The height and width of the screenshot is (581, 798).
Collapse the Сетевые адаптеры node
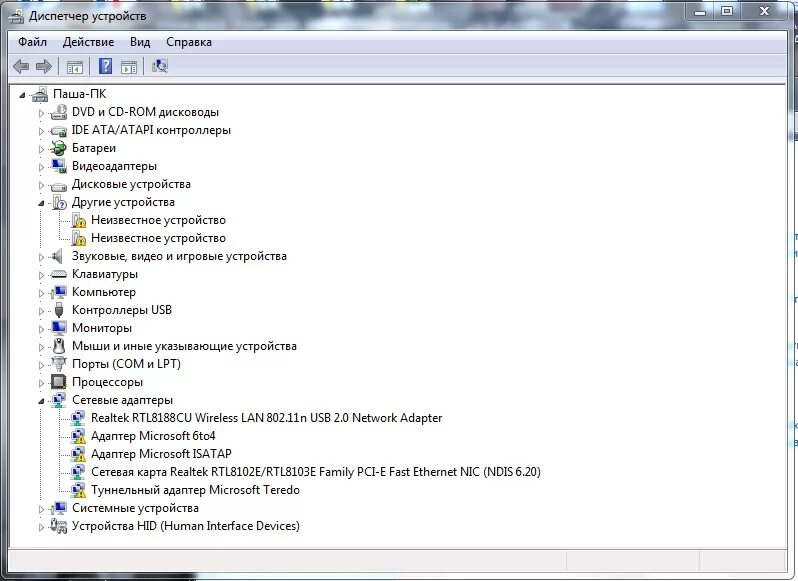(x=41, y=401)
